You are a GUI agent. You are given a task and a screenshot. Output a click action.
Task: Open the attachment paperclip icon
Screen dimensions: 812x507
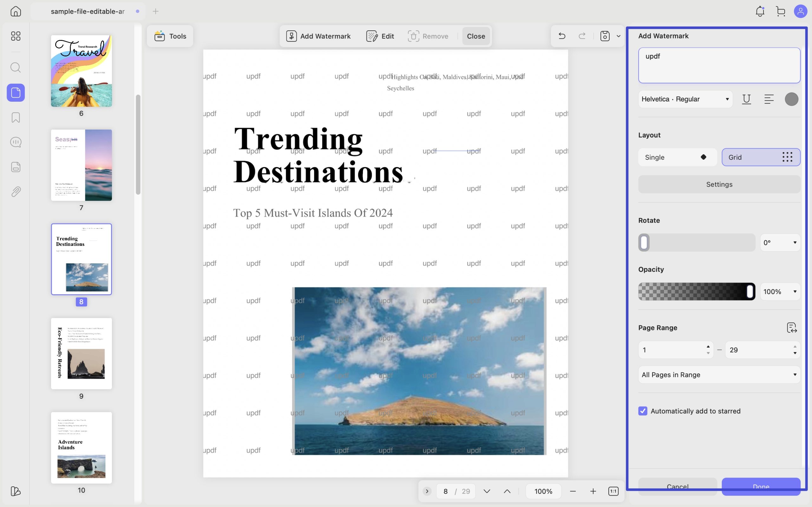click(x=16, y=192)
